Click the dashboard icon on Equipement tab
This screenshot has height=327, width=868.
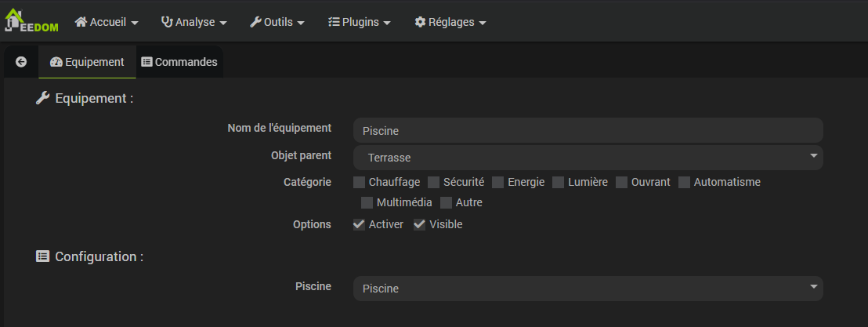point(56,62)
